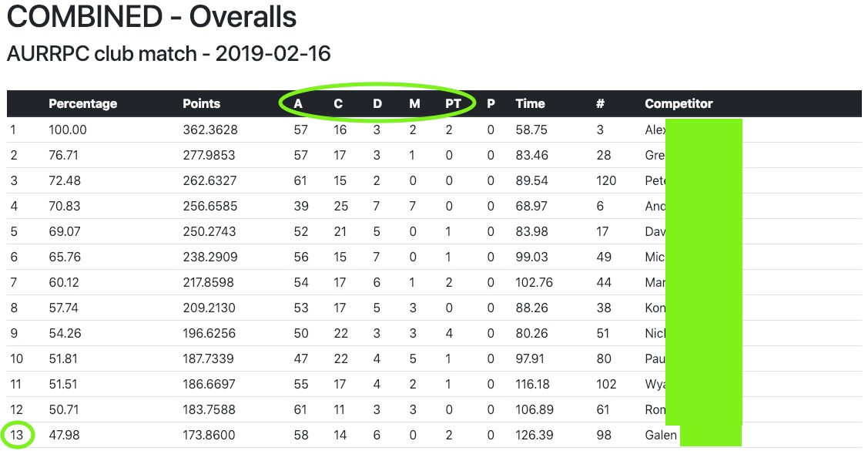868x451 pixels.
Task: Click the PT column header
Action: 453,104
